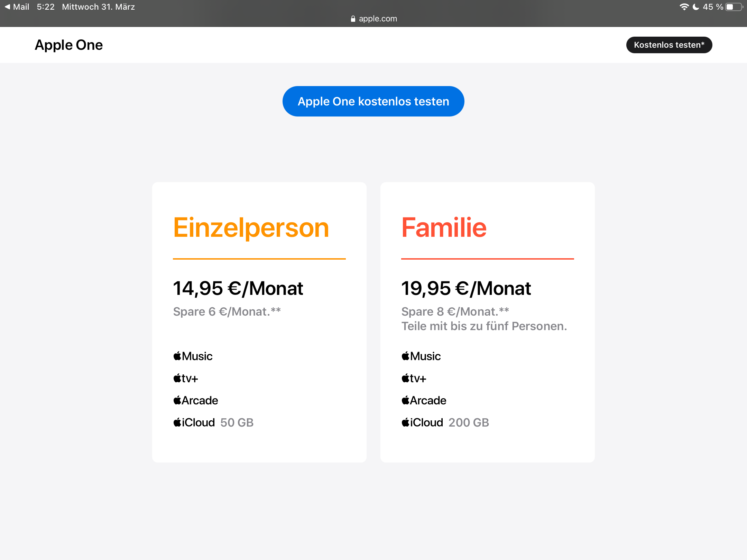The width and height of the screenshot is (747, 560).
Task: Tap the lock icon beside apple.com
Action: point(353,19)
